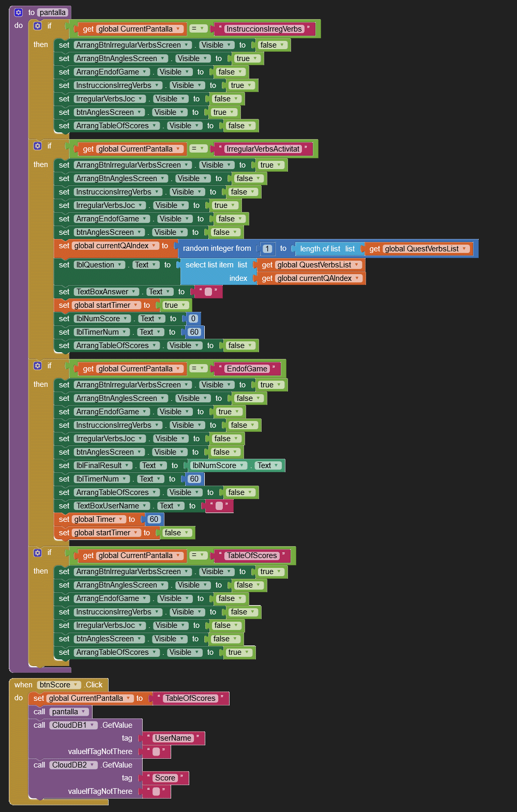Image resolution: width=517 pixels, height=812 pixels.
Task: Open the Text property dropdown of lblQuestion
Action: tap(144, 265)
